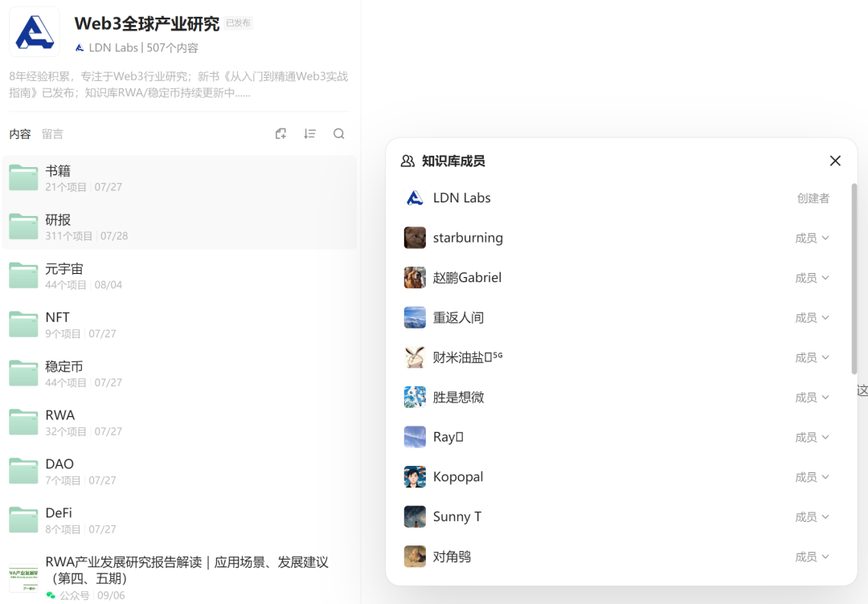The image size is (868, 604).
Task: Click the Web3全球产业研究 logo avatar
Action: (x=34, y=31)
